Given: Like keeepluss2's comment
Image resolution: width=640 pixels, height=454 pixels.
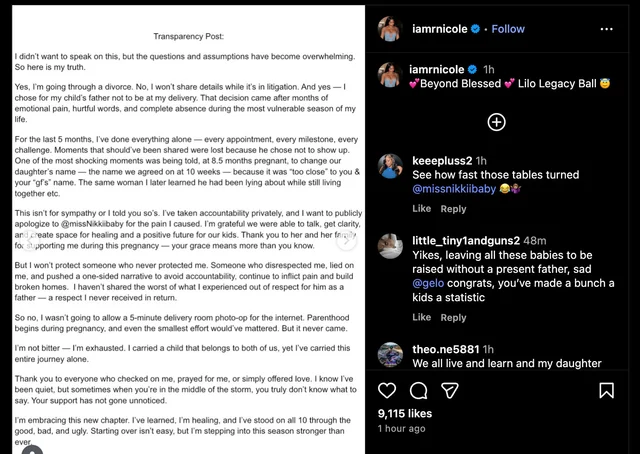Looking at the screenshot, I should click(x=421, y=209).
